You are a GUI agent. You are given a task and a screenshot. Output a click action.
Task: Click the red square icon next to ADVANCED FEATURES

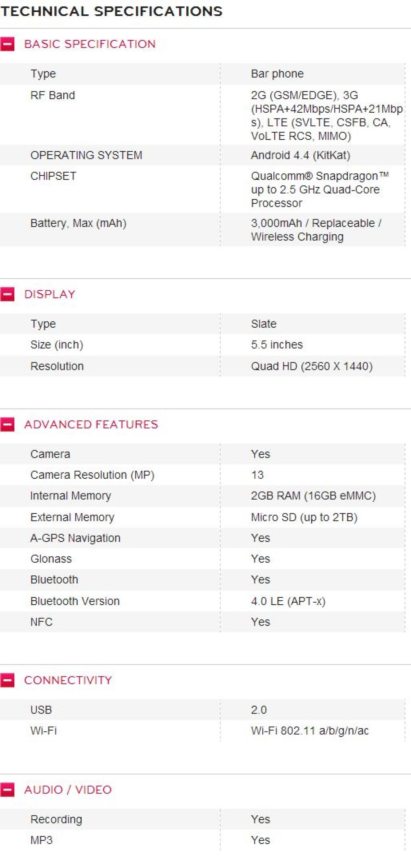(8, 425)
